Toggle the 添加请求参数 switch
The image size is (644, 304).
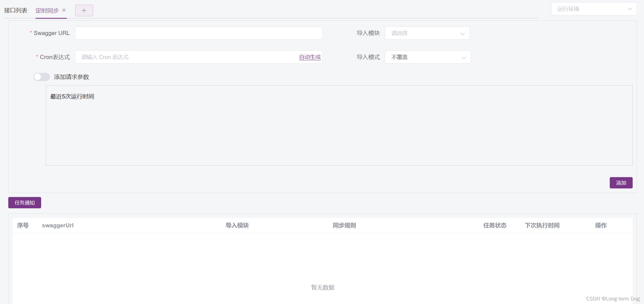click(x=41, y=77)
